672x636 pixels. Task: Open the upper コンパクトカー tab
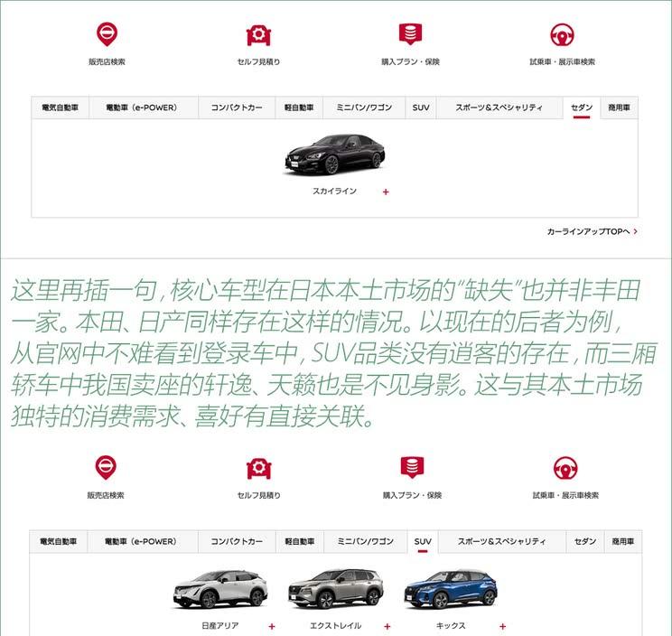tap(237, 108)
